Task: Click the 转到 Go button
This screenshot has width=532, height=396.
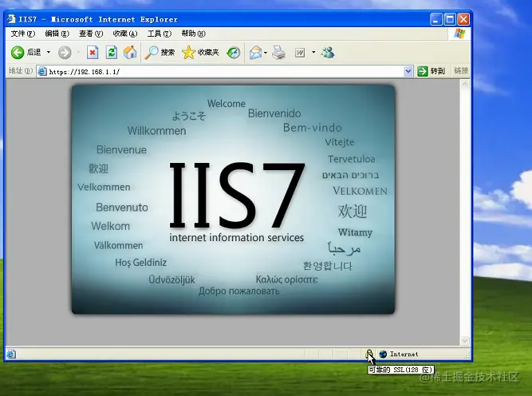Action: (x=431, y=71)
